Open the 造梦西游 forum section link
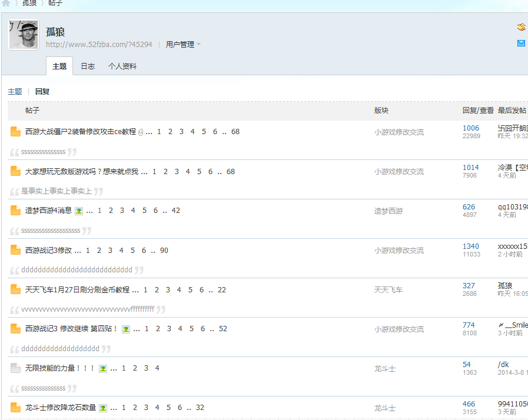This screenshot has height=420, width=528. (x=388, y=211)
